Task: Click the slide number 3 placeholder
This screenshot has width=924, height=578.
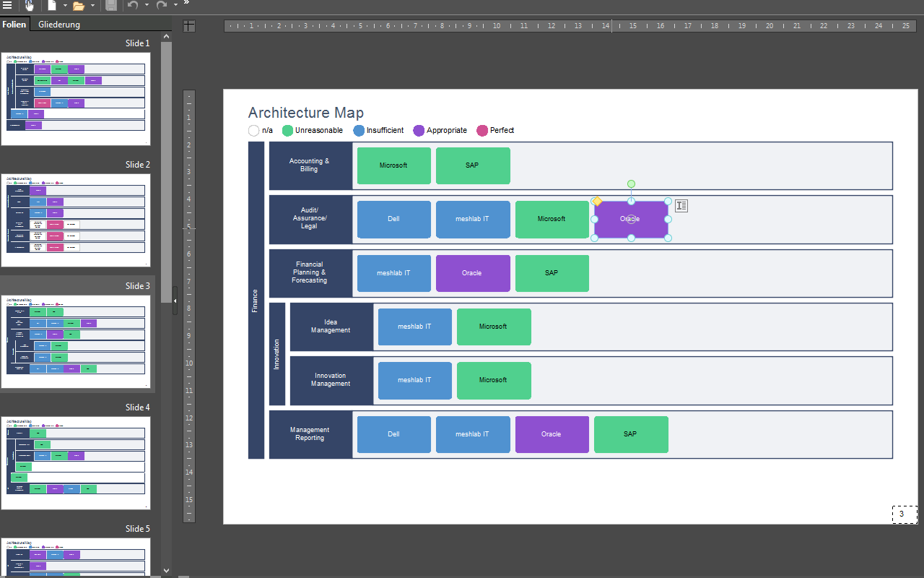Action: pyautogui.click(x=905, y=514)
